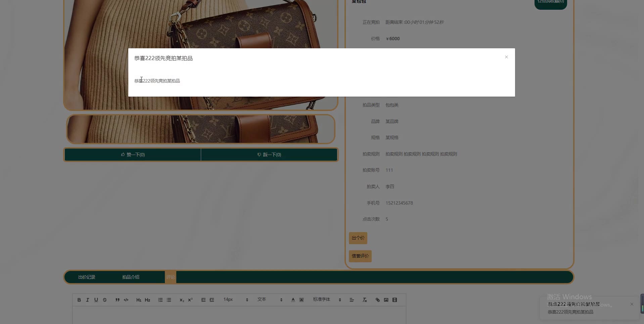Click the price value ¥6000
The image size is (644, 324).
[393, 39]
